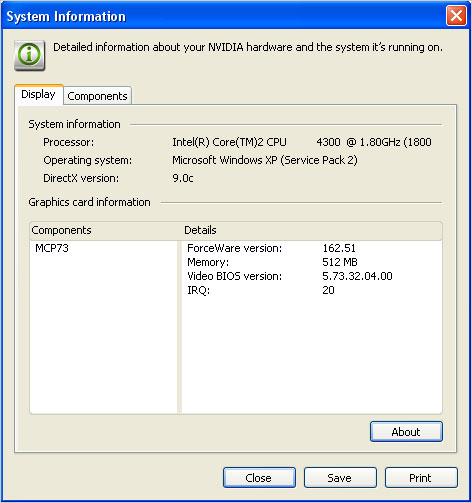Click the IRQ: label

[199, 290]
